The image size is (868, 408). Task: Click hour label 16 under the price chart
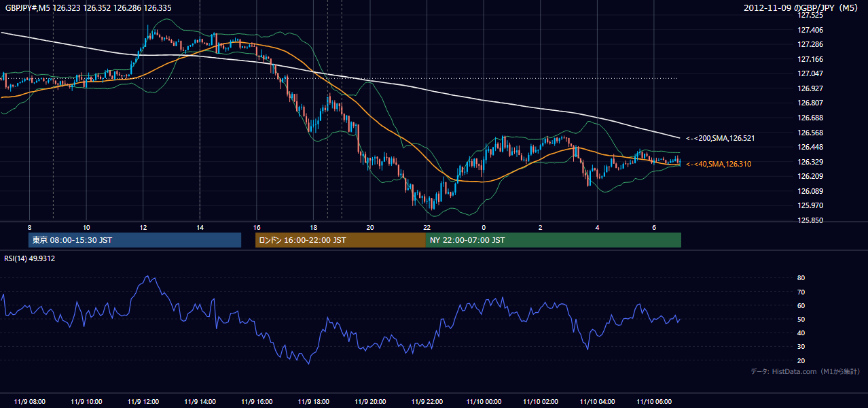[256, 226]
